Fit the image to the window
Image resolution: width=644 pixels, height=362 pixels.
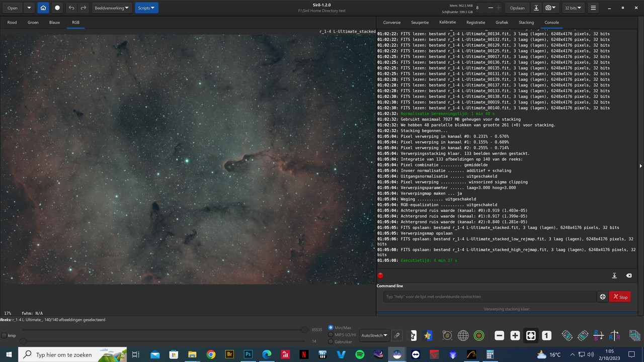pyautogui.click(x=531, y=335)
